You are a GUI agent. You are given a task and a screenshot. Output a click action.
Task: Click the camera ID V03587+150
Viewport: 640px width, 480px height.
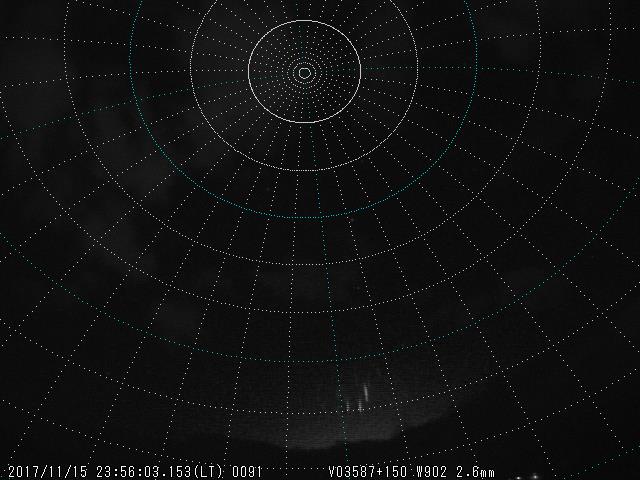coord(368,472)
